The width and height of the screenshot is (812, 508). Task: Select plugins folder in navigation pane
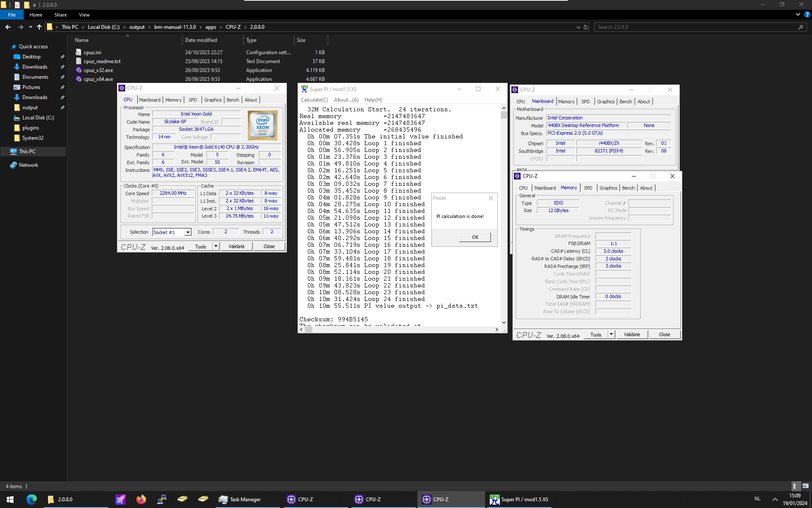(x=30, y=128)
